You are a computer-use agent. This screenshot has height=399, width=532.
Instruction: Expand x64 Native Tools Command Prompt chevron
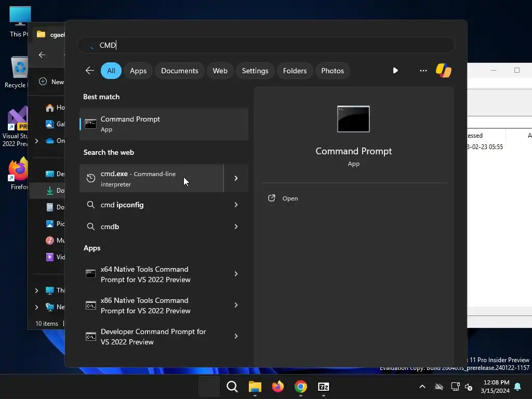click(x=236, y=274)
